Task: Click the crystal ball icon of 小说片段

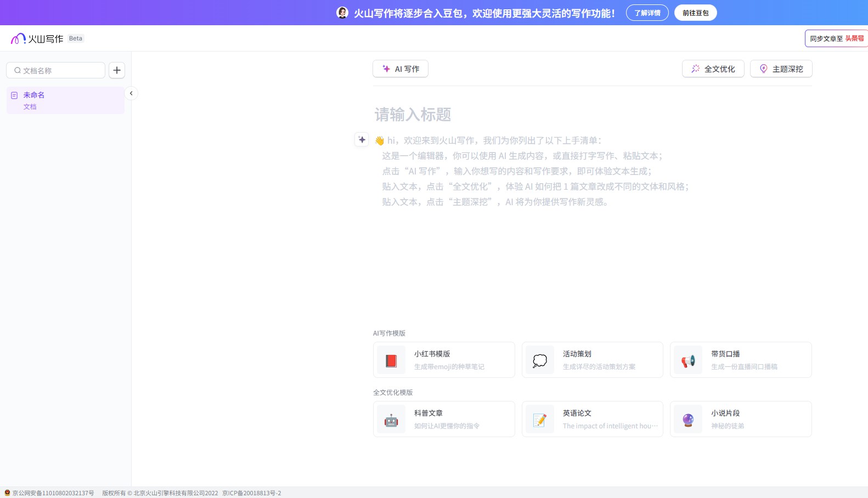Action: [688, 420]
